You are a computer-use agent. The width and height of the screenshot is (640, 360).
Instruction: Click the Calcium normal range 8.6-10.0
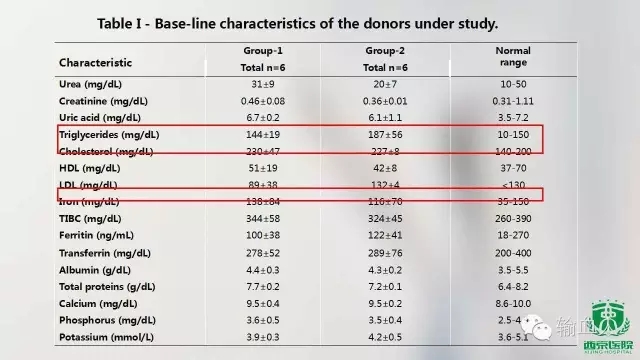pos(513,304)
